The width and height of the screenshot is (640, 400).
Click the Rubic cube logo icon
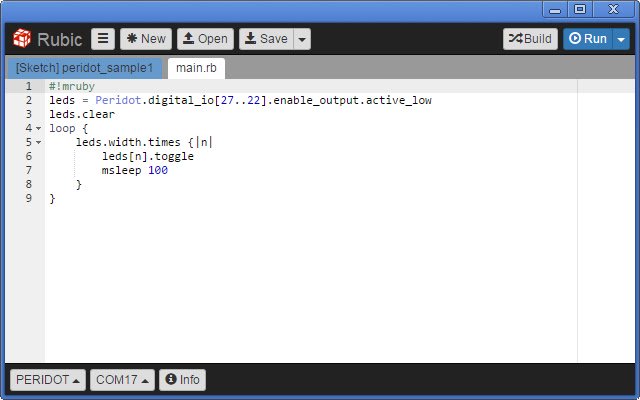22,38
